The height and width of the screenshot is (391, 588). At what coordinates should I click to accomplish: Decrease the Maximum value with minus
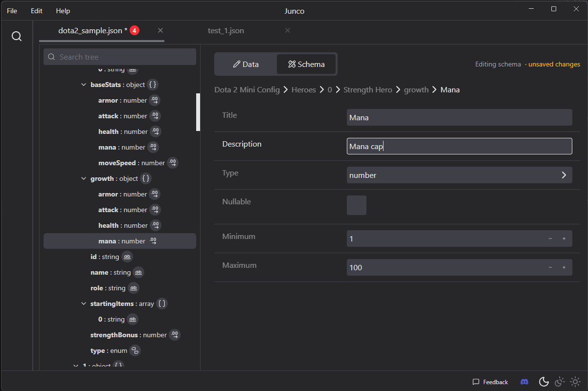point(550,267)
